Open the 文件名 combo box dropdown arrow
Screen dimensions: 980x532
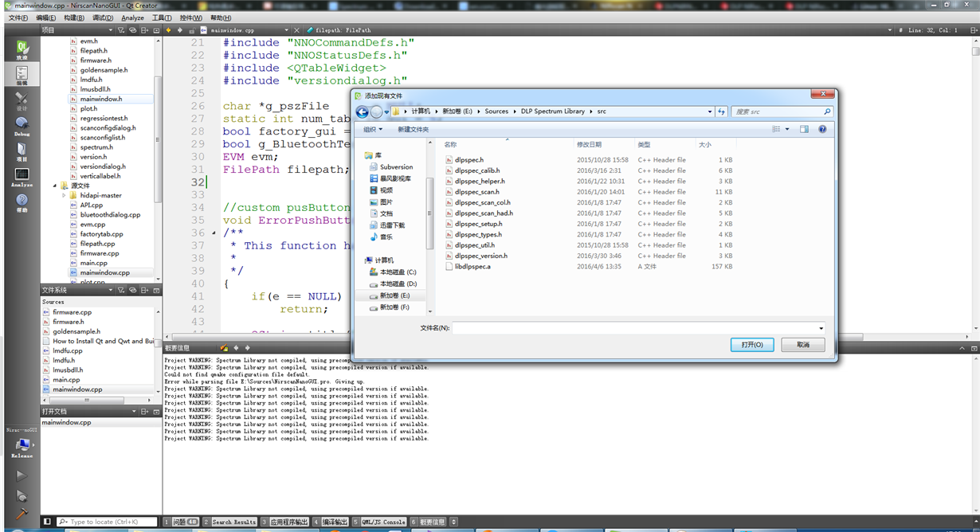pyautogui.click(x=821, y=328)
